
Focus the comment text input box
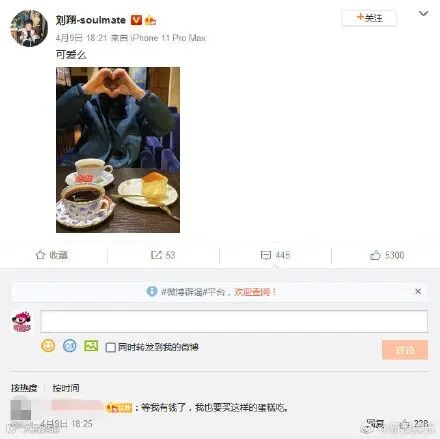click(234, 321)
